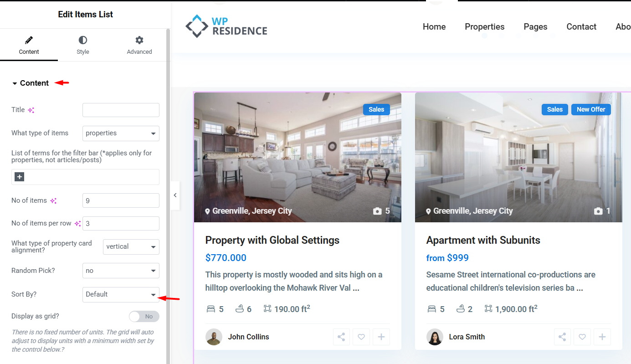Image resolution: width=631 pixels, height=364 pixels.
Task: Click compare plus icon on Property with Global Settings
Action: 381,337
